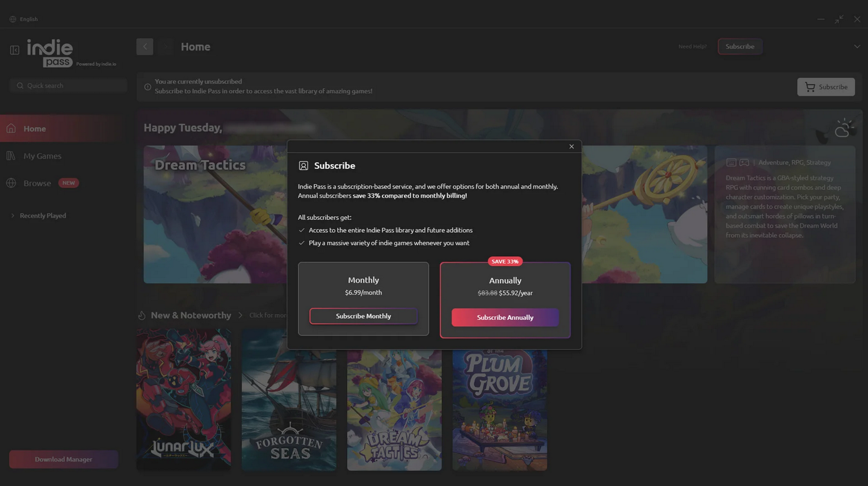The height and width of the screenshot is (486, 868).
Task: Click the search magnifier icon
Action: (20, 86)
